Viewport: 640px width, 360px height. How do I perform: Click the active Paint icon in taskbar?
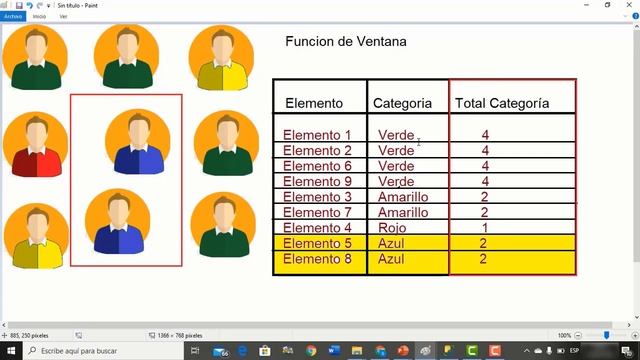click(426, 351)
